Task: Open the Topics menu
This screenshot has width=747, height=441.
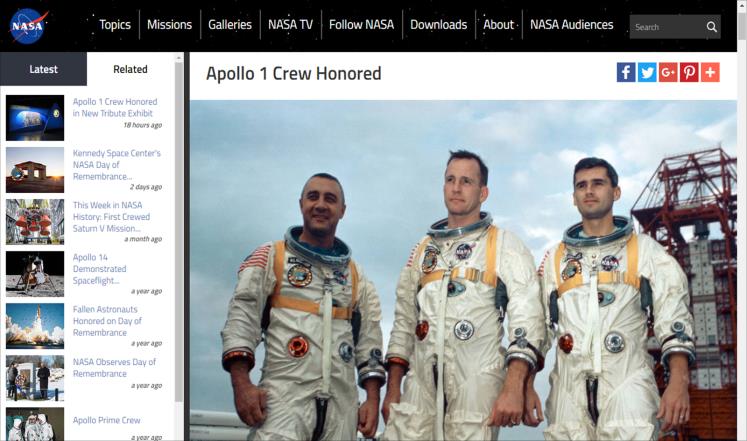Action: [x=115, y=25]
